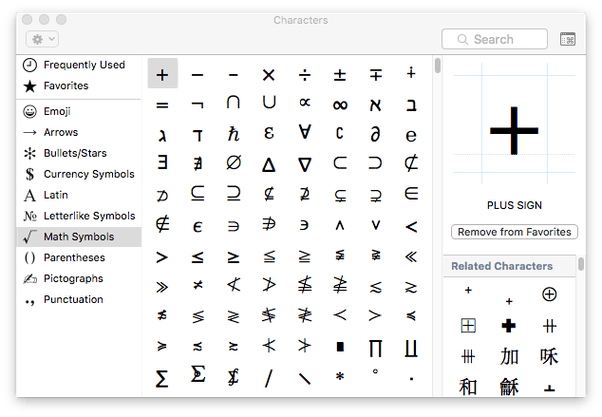Select the union ∪ symbol
This screenshot has height=417, width=602.
click(x=269, y=103)
